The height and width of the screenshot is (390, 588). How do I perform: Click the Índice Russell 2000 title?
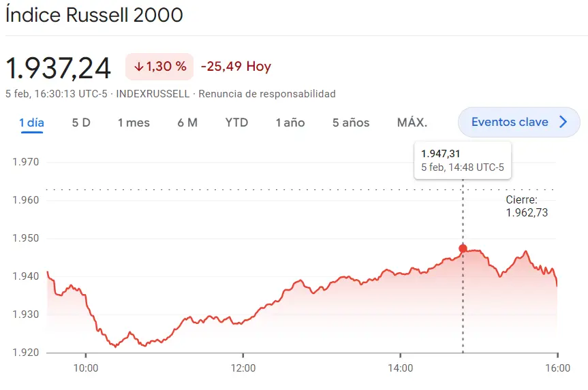click(94, 15)
